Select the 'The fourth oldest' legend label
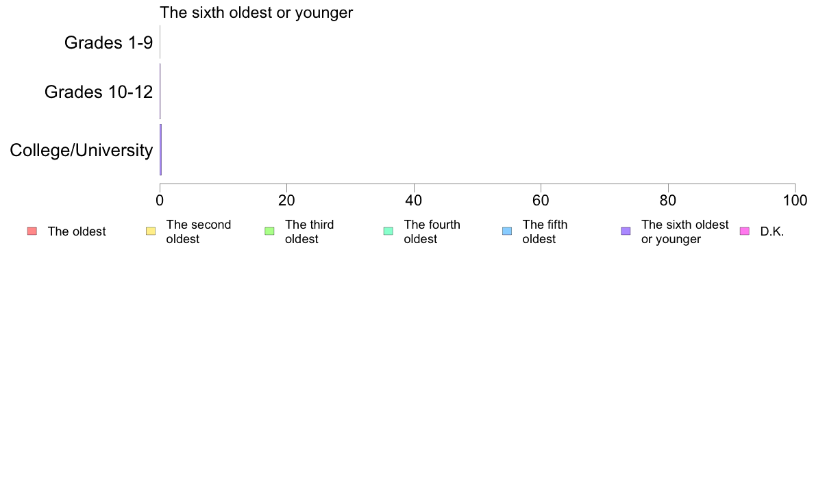 click(x=432, y=231)
